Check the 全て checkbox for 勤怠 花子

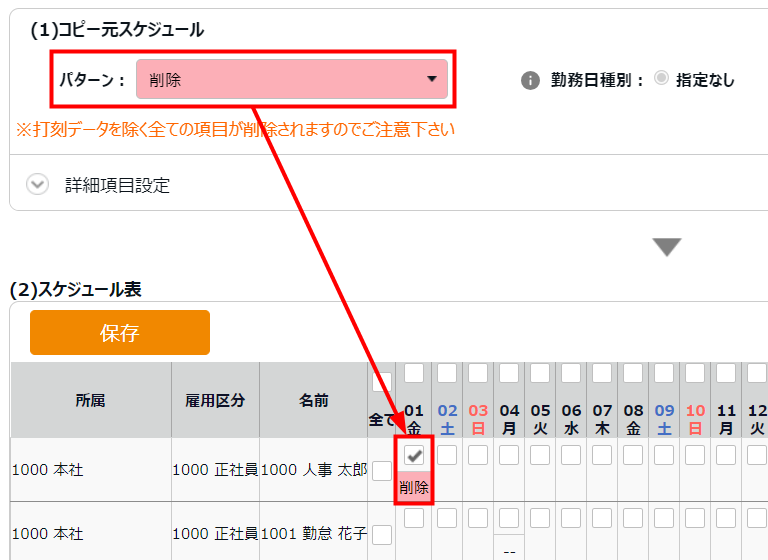click(x=382, y=535)
